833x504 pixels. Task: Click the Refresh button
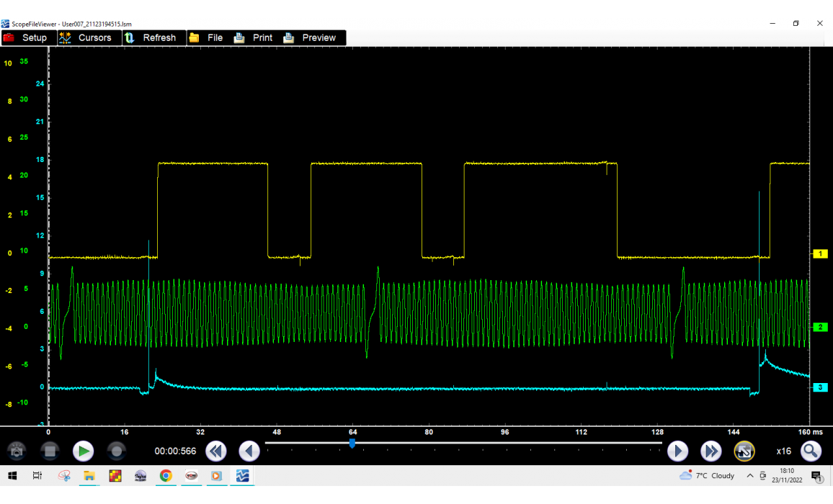pyautogui.click(x=151, y=37)
